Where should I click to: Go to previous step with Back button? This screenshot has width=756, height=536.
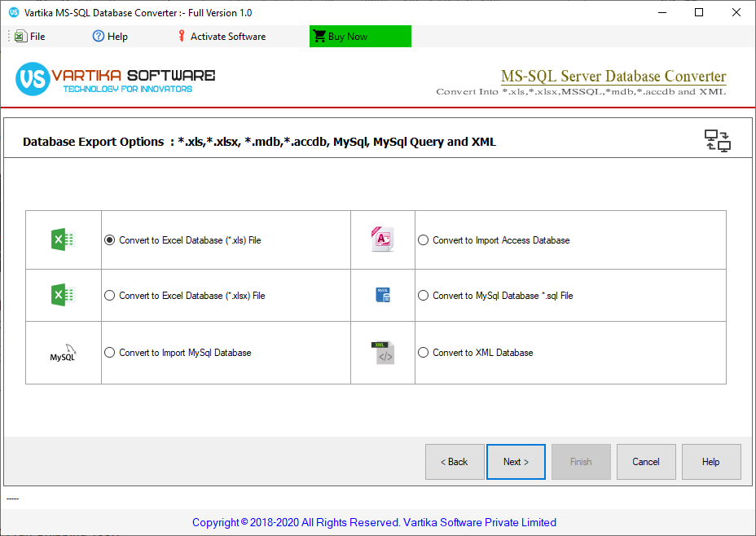pyautogui.click(x=455, y=462)
